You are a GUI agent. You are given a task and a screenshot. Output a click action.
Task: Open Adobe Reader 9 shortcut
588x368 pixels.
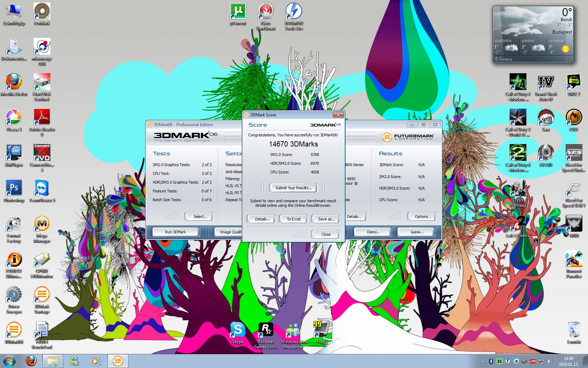(x=42, y=123)
